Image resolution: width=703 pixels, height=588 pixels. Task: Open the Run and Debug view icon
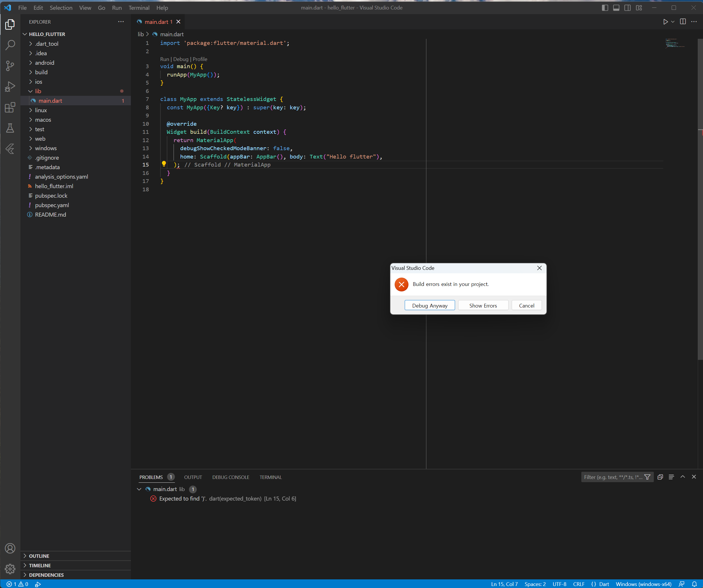pos(10,86)
